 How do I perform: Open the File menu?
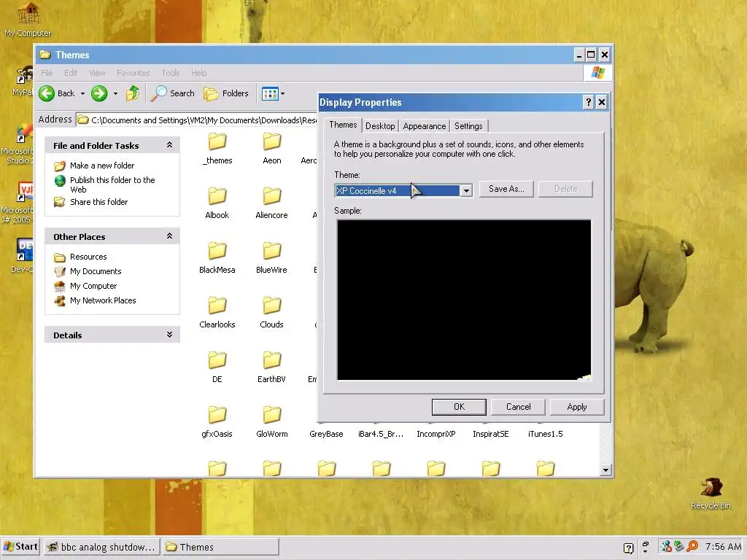(47, 73)
